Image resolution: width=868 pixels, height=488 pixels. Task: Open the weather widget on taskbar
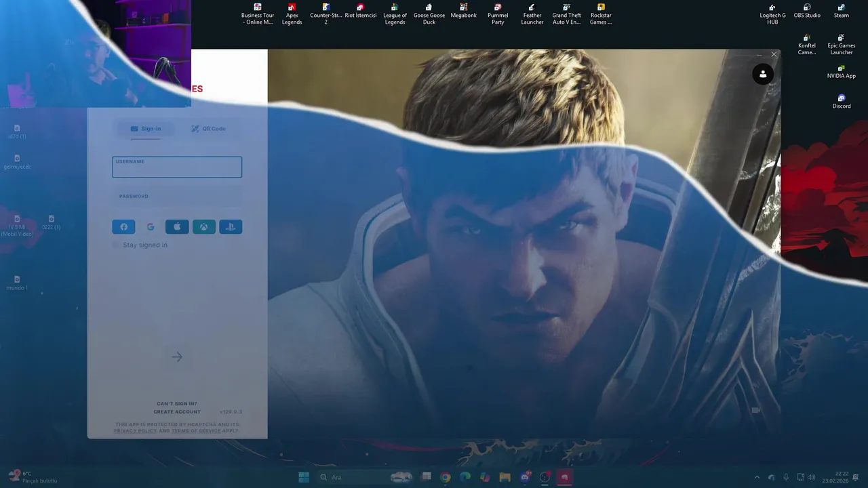pos(31,477)
